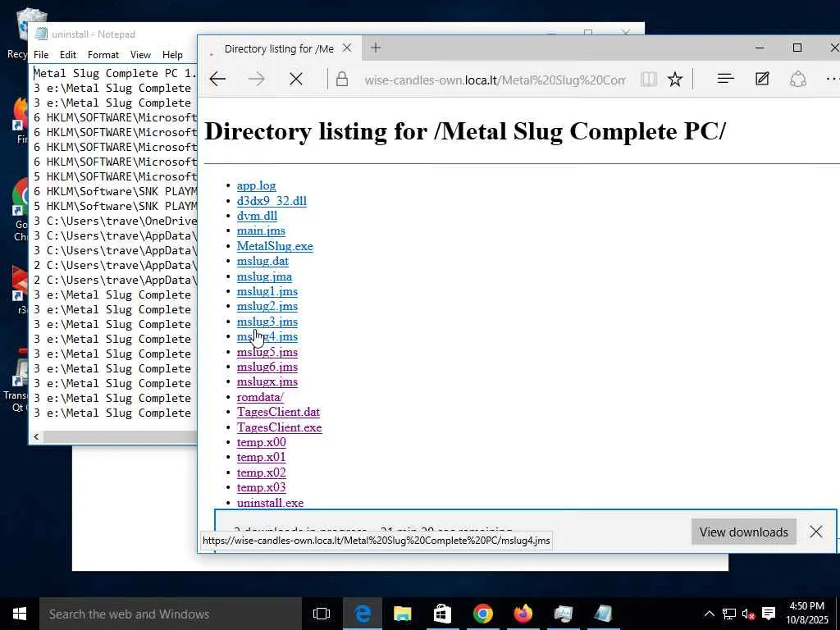Image resolution: width=840 pixels, height=630 pixels.
Task: Open Notepad View menu
Action: pos(140,55)
